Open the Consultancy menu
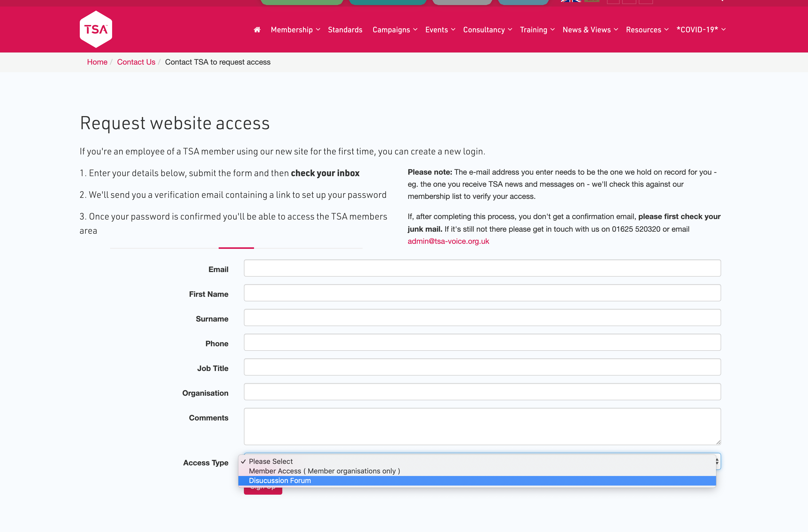The height and width of the screenshot is (532, 808). click(x=488, y=30)
